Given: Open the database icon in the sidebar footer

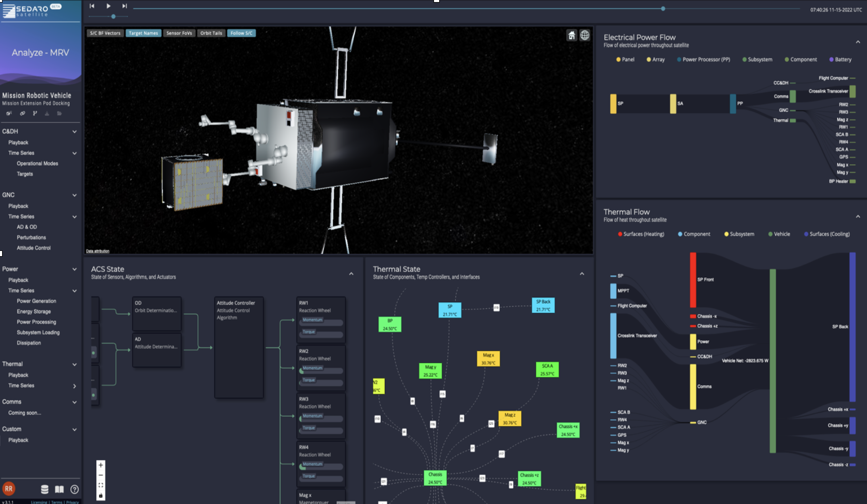Looking at the screenshot, I should pyautogui.click(x=45, y=489).
